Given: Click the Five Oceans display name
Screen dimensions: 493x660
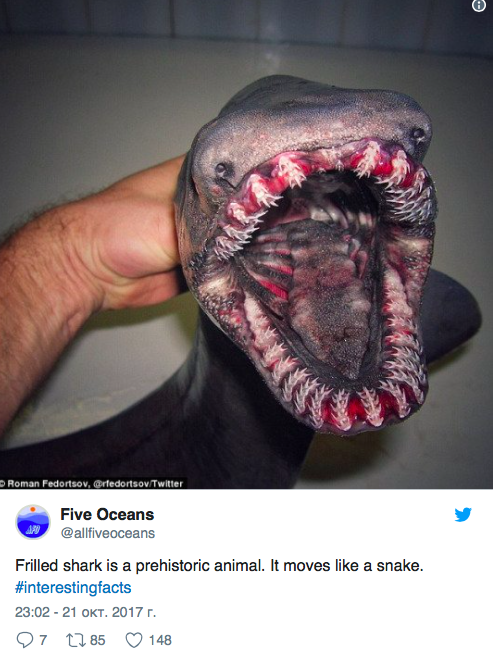Looking at the screenshot, I should (107, 514).
